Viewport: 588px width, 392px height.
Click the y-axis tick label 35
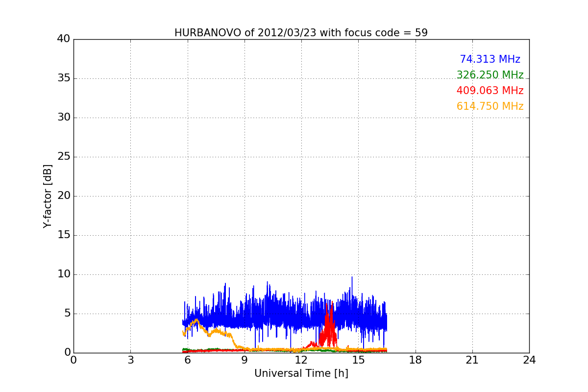(x=64, y=78)
